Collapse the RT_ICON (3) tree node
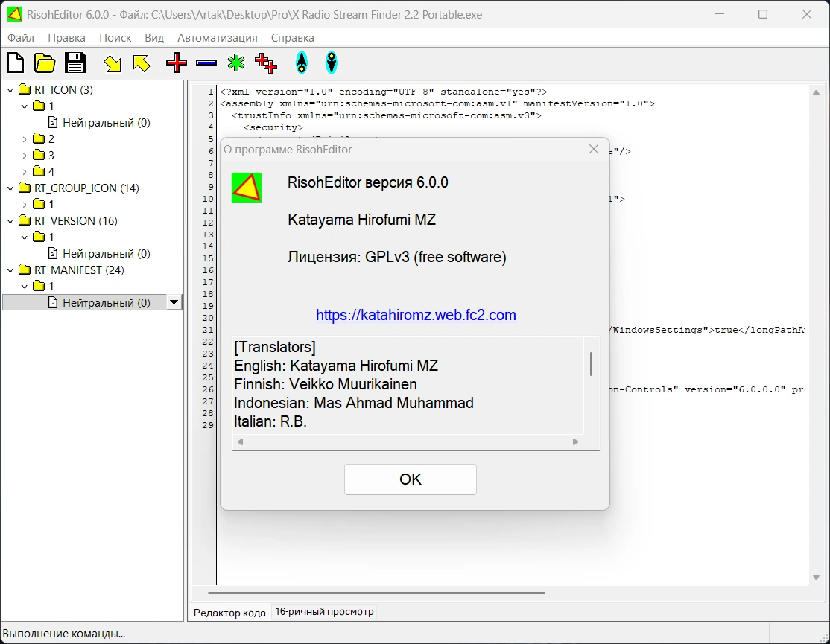830x644 pixels. [10, 90]
